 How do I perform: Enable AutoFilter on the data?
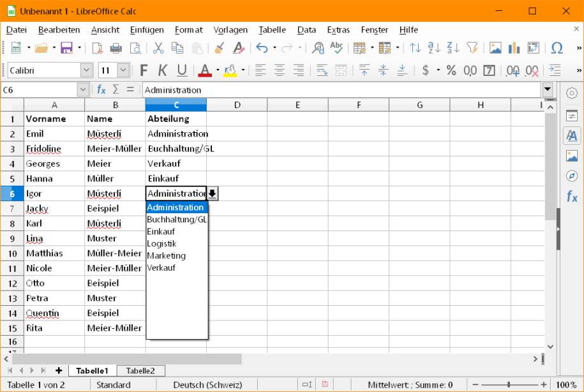tap(471, 48)
